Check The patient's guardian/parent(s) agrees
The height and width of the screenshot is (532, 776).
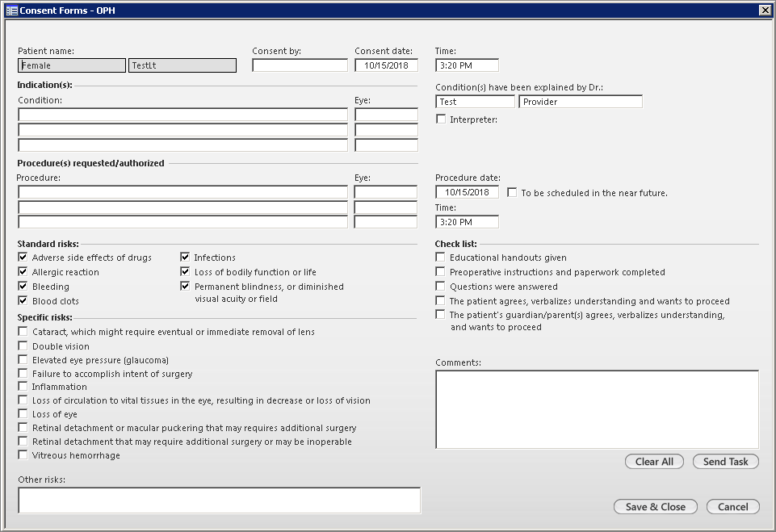point(440,314)
